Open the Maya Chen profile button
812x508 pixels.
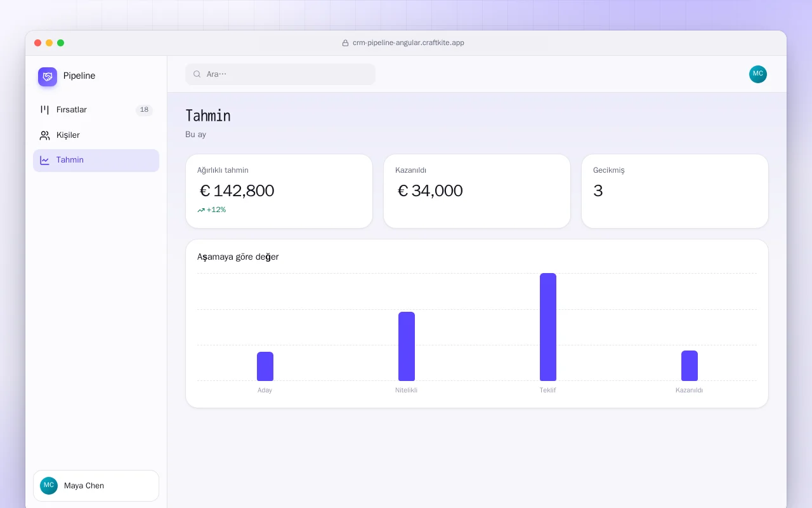pyautogui.click(x=96, y=486)
